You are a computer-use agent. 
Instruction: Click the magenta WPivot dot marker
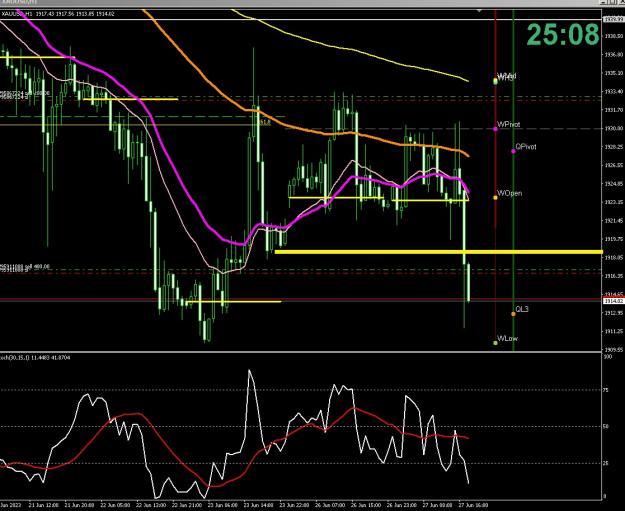coord(495,129)
